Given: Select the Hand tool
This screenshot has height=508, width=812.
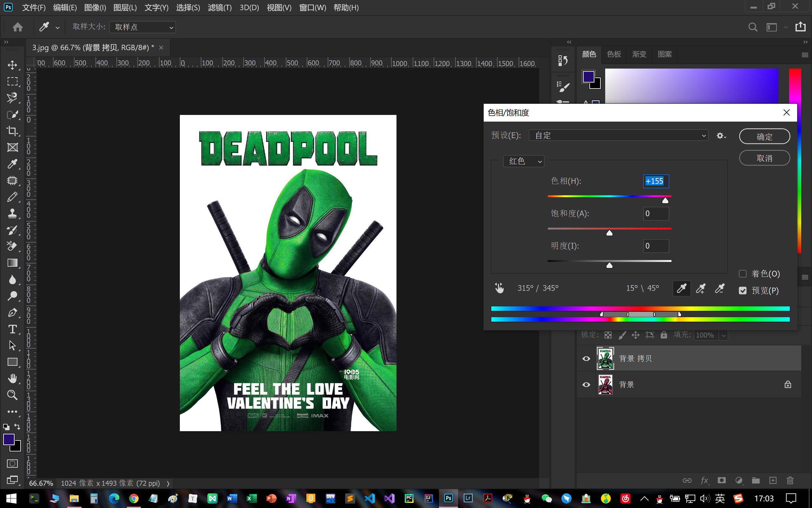Looking at the screenshot, I should (12, 378).
